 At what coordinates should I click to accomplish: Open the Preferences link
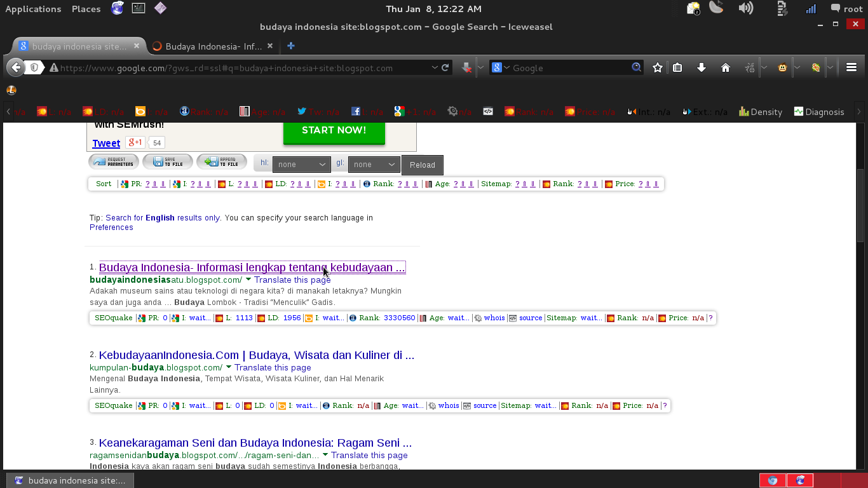[x=111, y=227]
